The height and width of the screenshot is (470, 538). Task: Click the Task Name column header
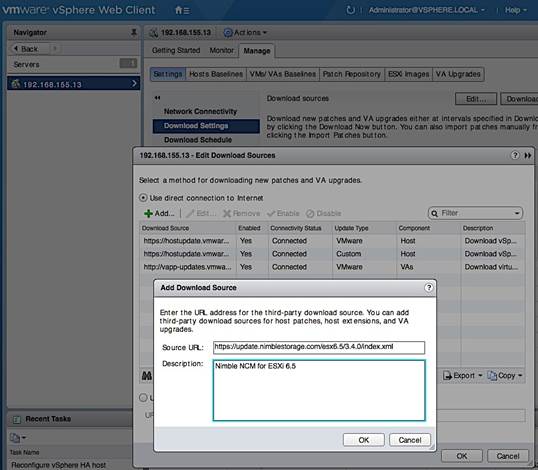(x=24, y=452)
